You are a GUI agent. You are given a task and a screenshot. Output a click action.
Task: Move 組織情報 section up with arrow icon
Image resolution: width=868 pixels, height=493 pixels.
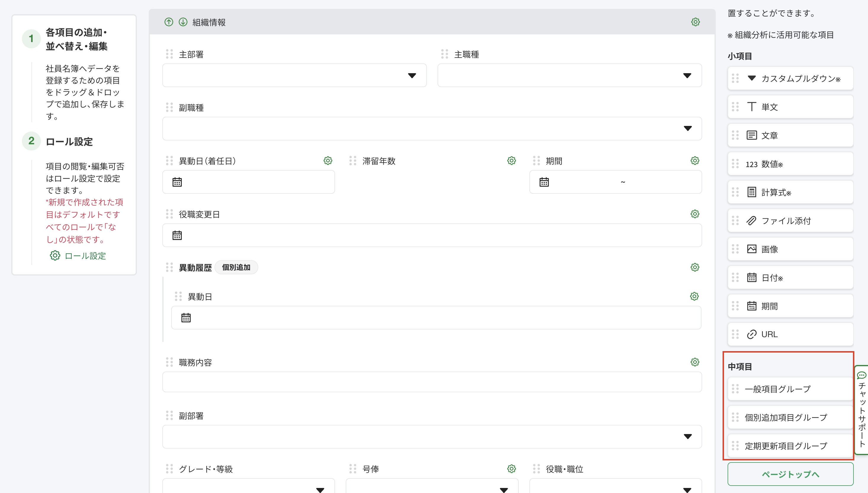click(x=169, y=22)
